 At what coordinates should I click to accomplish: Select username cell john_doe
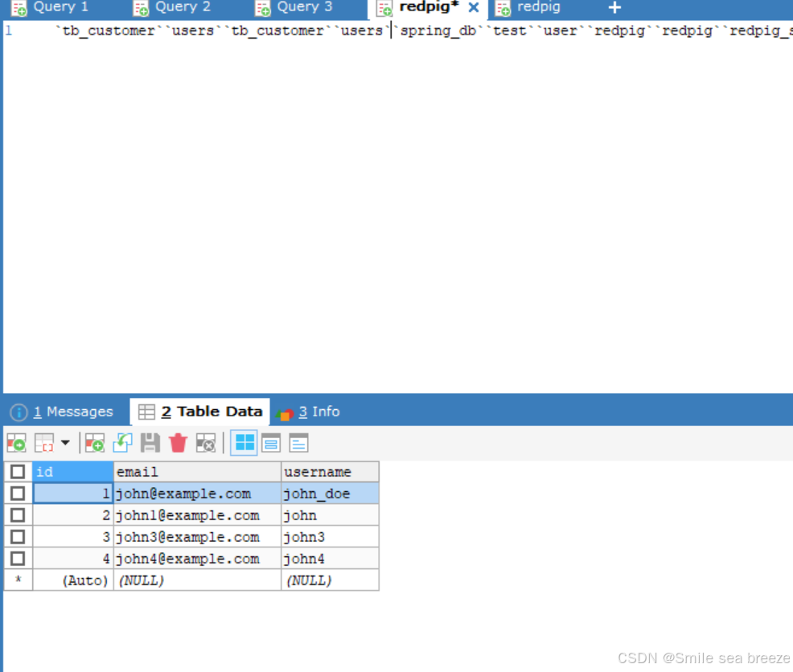[x=330, y=494]
